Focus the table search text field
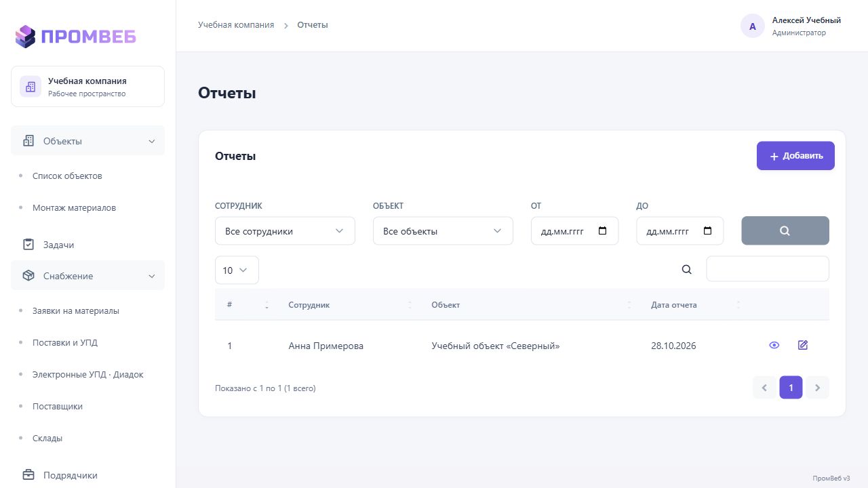Viewport: 868px width, 488px height. click(x=768, y=268)
